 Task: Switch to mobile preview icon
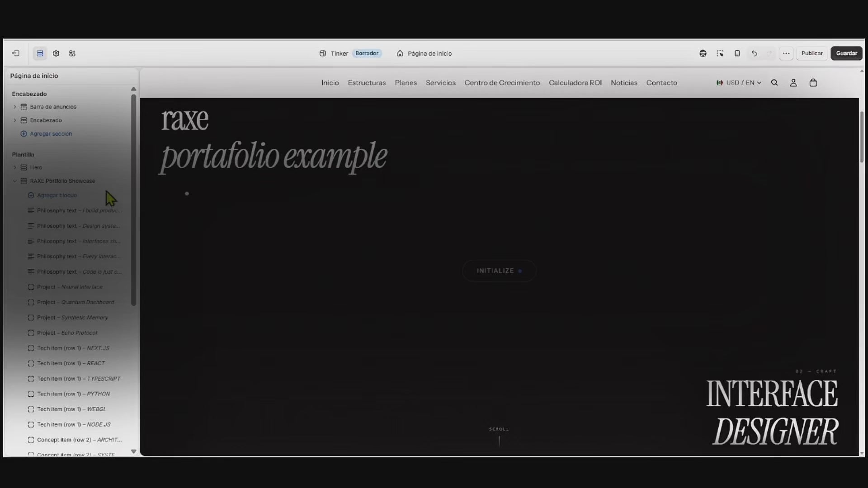[x=737, y=53]
